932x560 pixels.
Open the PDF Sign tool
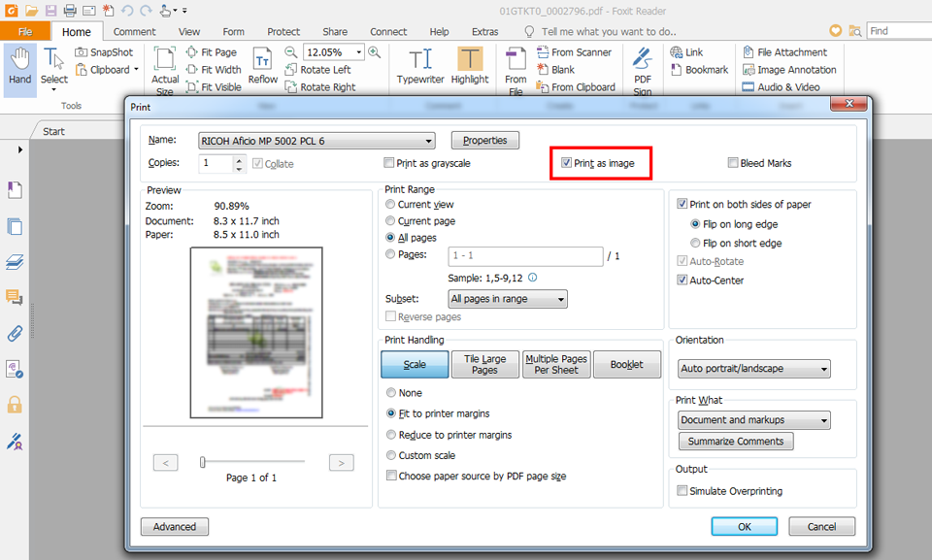click(643, 70)
